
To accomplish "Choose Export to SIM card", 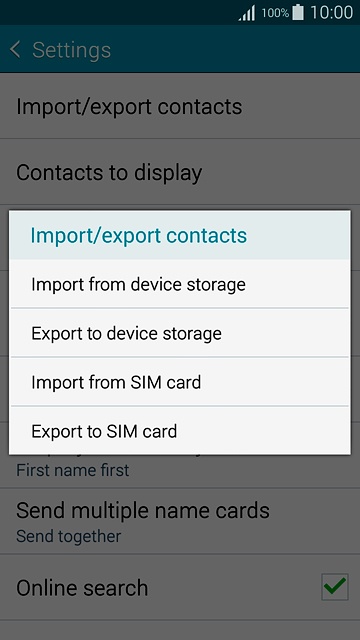I will 180,431.
